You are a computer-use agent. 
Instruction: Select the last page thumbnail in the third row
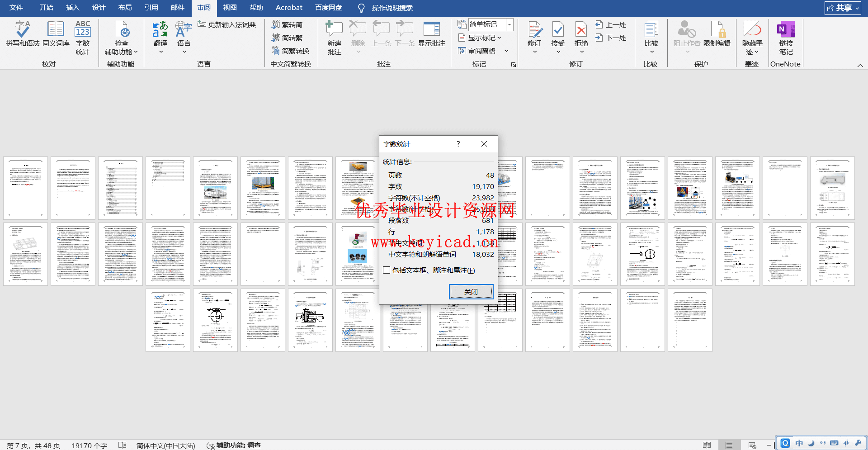coord(690,320)
